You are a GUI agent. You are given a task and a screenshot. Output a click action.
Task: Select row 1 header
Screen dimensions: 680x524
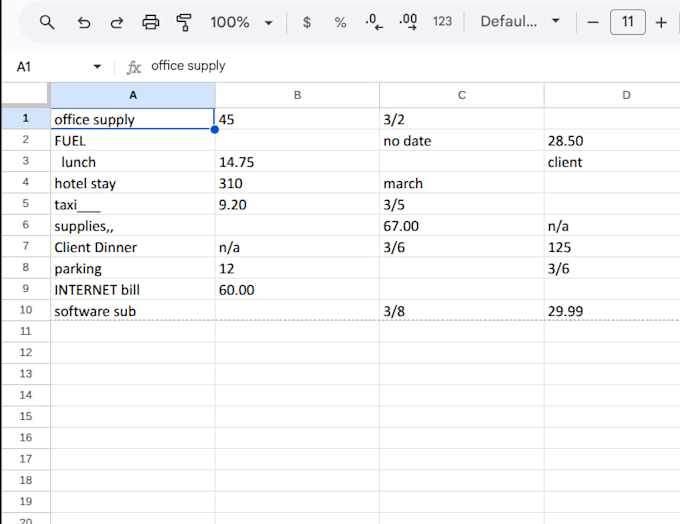(x=26, y=118)
